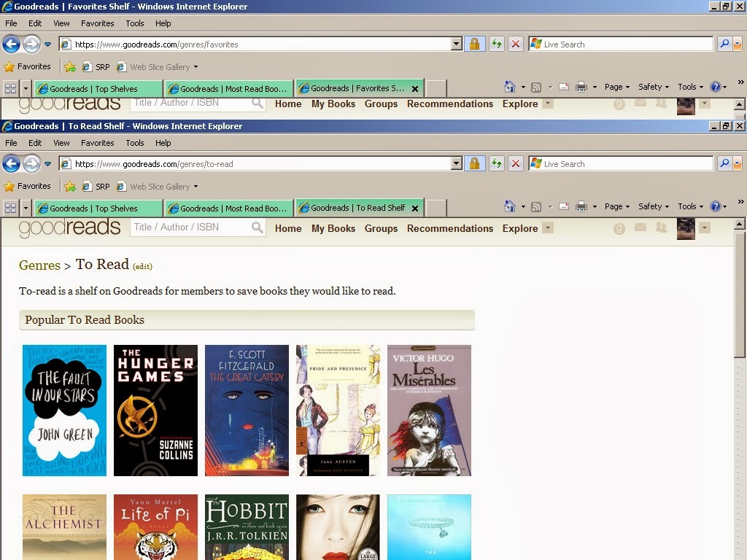
Task: Expand Web Slice Gallery in To Read window
Action: tap(196, 187)
